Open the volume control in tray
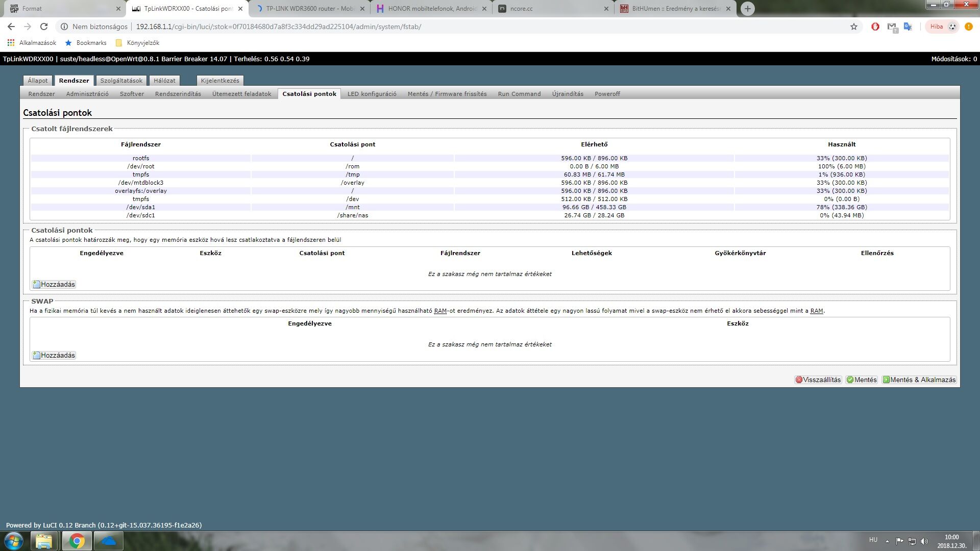 point(924,541)
